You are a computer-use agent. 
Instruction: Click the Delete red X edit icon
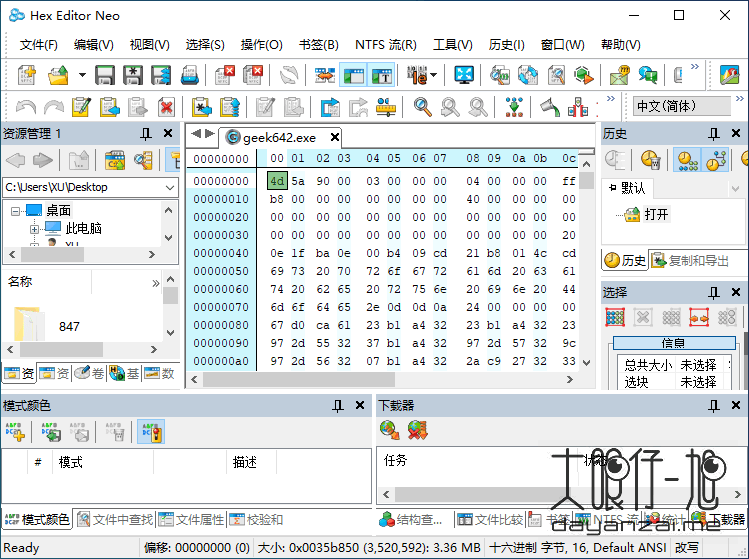166,107
